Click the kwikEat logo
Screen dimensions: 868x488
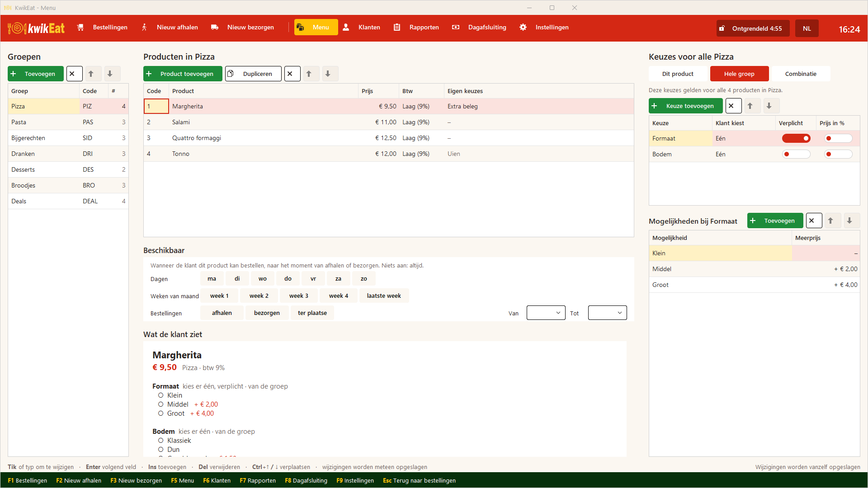click(x=36, y=28)
